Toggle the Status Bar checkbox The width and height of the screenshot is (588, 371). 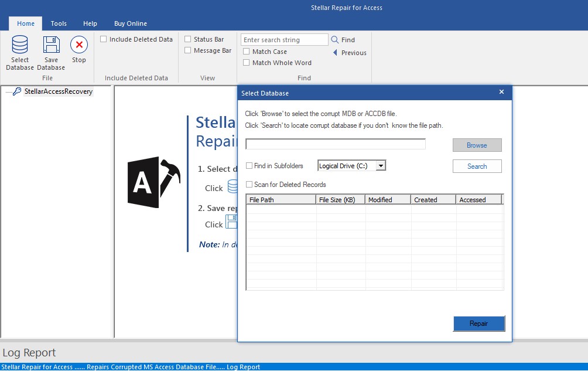click(x=188, y=39)
